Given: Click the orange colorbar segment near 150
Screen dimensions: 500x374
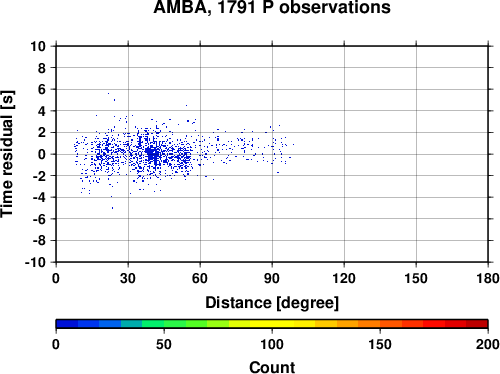Looking at the screenshot, I should [x=369, y=324].
